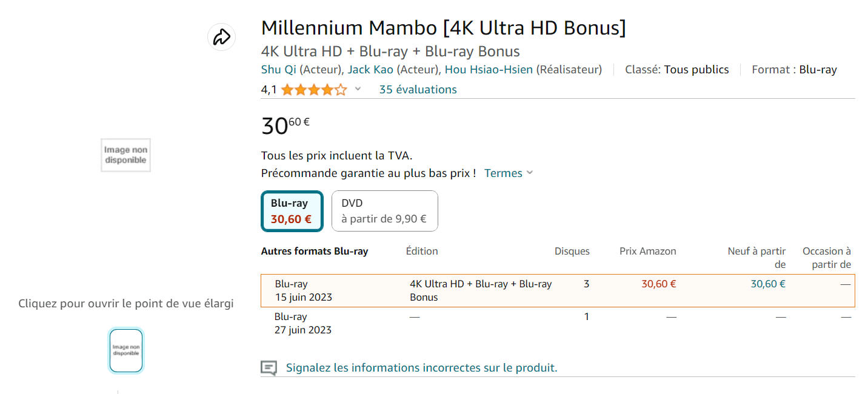The image size is (868, 394).
Task: Click the speech bubble report icon
Action: tap(269, 368)
